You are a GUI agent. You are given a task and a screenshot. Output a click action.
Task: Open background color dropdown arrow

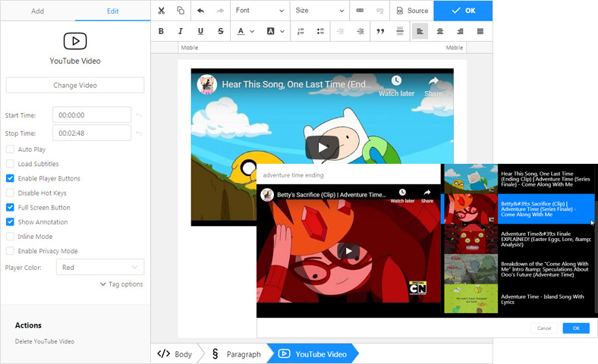point(282,31)
